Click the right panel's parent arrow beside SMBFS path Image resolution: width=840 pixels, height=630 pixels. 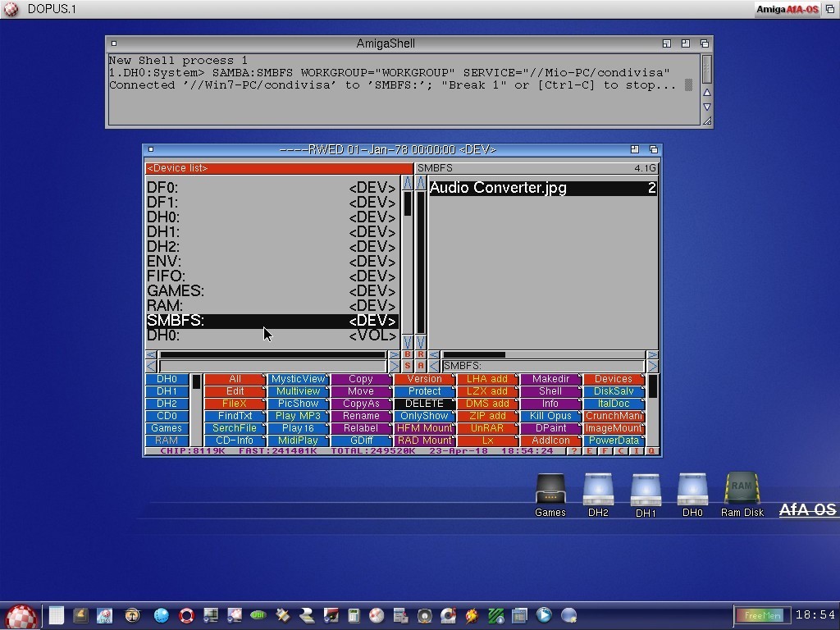433,366
